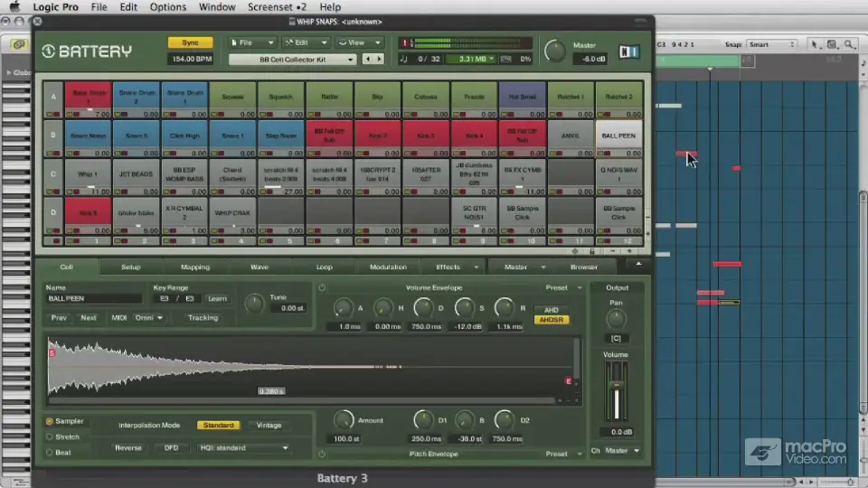
Task: Collapse the edit pane with the up arrow
Action: [x=638, y=265]
